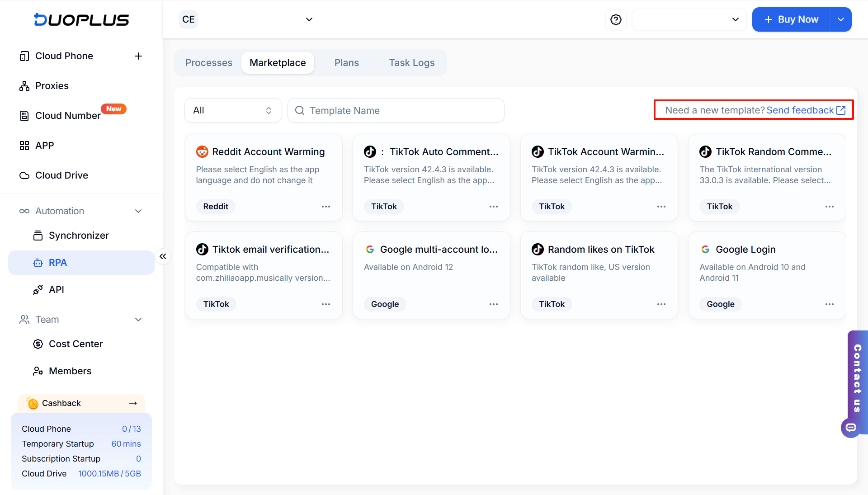Expand the CE team switcher dropdown

pyautogui.click(x=309, y=19)
